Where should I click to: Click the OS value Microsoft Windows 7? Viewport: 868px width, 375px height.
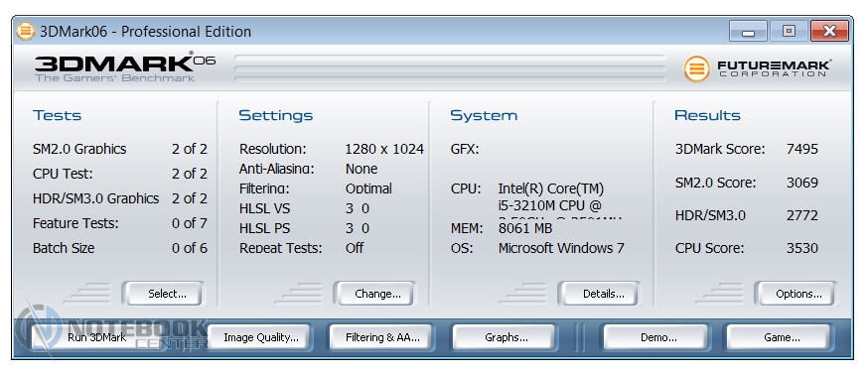point(561,248)
